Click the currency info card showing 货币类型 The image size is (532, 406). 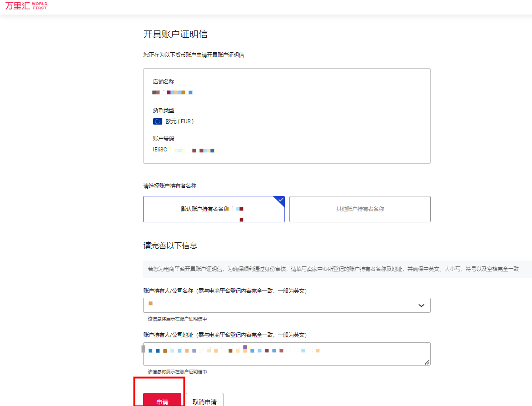pyautogui.click(x=287, y=115)
